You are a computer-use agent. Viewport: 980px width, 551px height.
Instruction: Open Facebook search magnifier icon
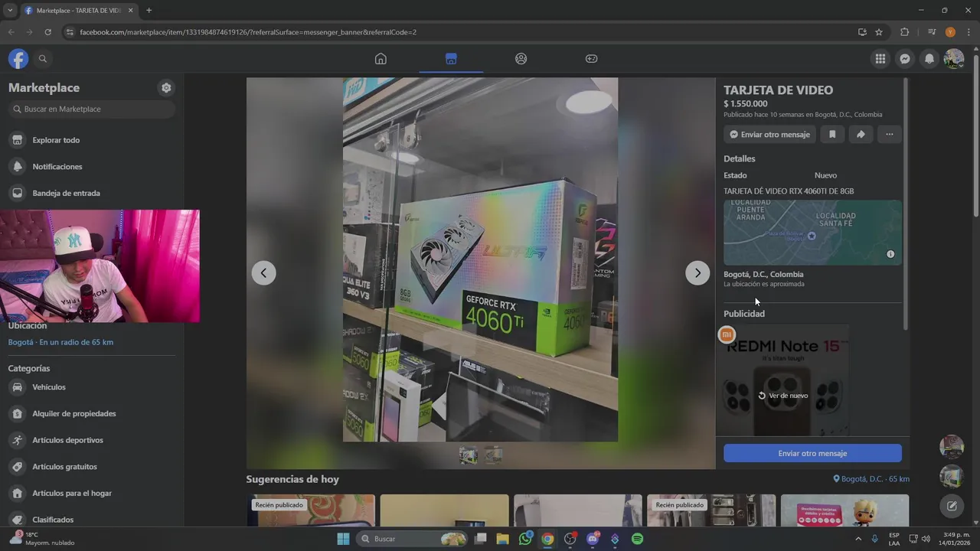coord(43,59)
